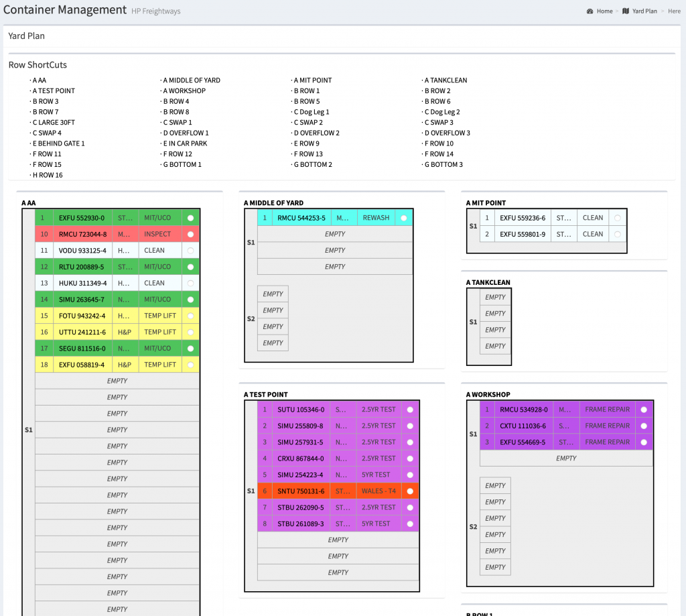
Task: Toggle the status circle on row EXFU 552930-0
Action: click(189, 217)
